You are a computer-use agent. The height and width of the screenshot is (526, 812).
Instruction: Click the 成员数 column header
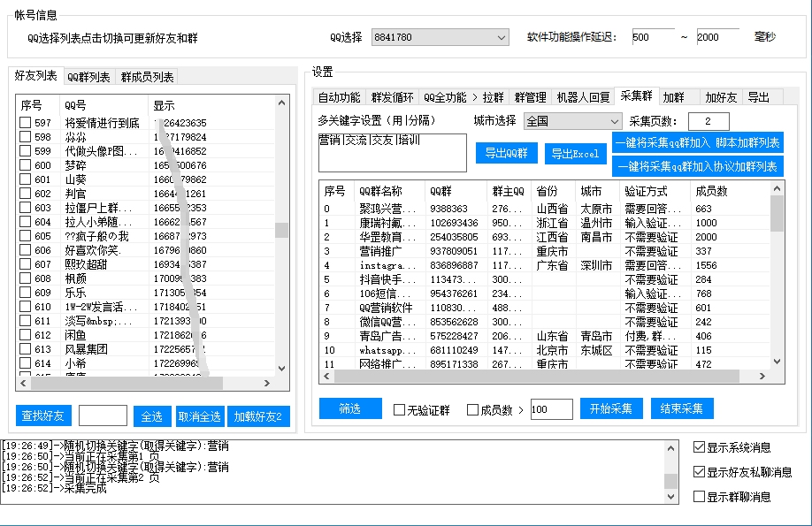(x=729, y=191)
